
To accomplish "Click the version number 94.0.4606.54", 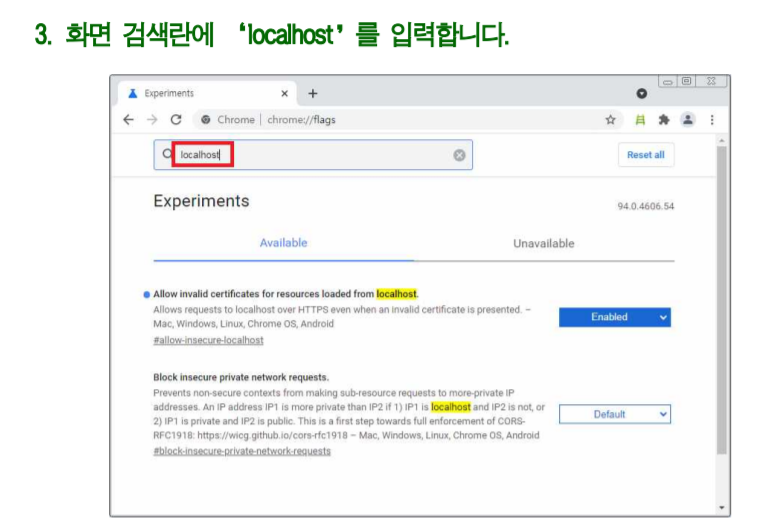I will (x=646, y=206).
